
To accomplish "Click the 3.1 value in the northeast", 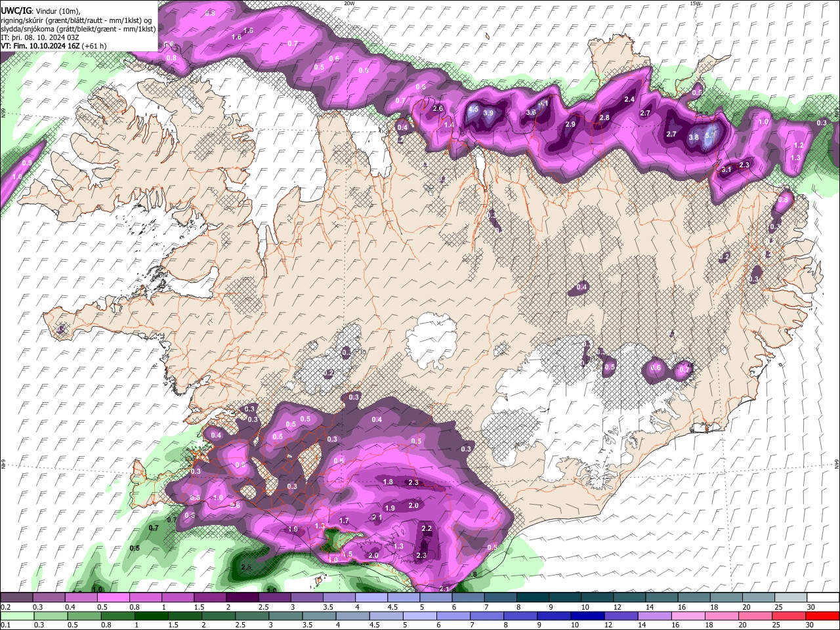I will 726,169.
